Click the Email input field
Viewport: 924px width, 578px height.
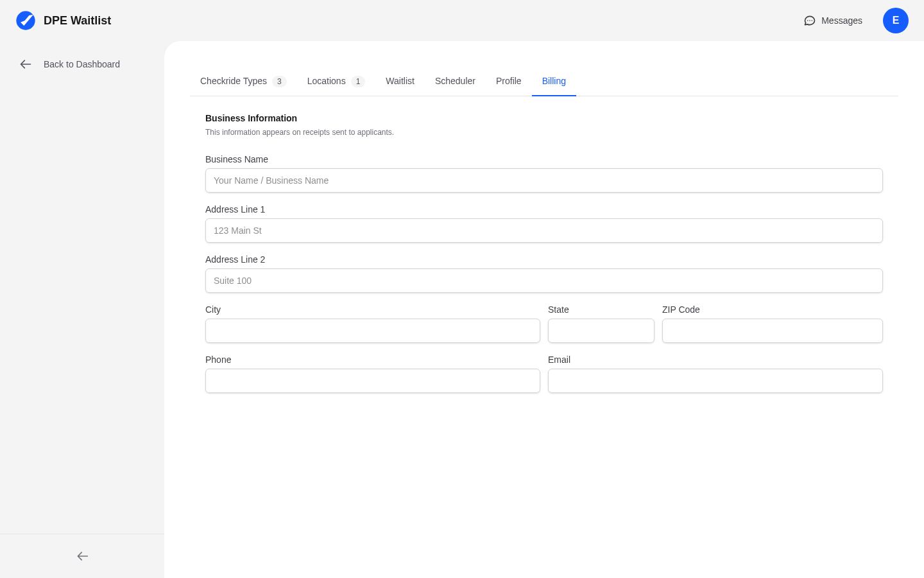(x=715, y=381)
